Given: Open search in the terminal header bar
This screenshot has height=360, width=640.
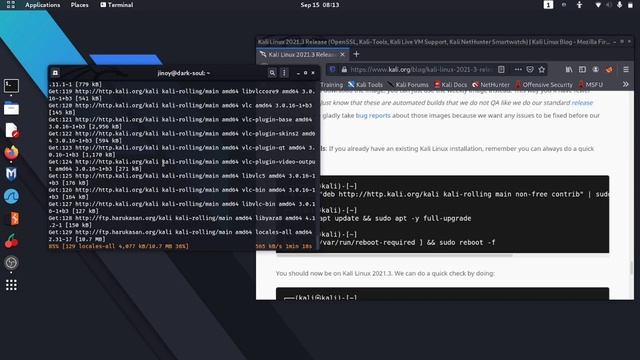Looking at the screenshot, I should 272,73.
